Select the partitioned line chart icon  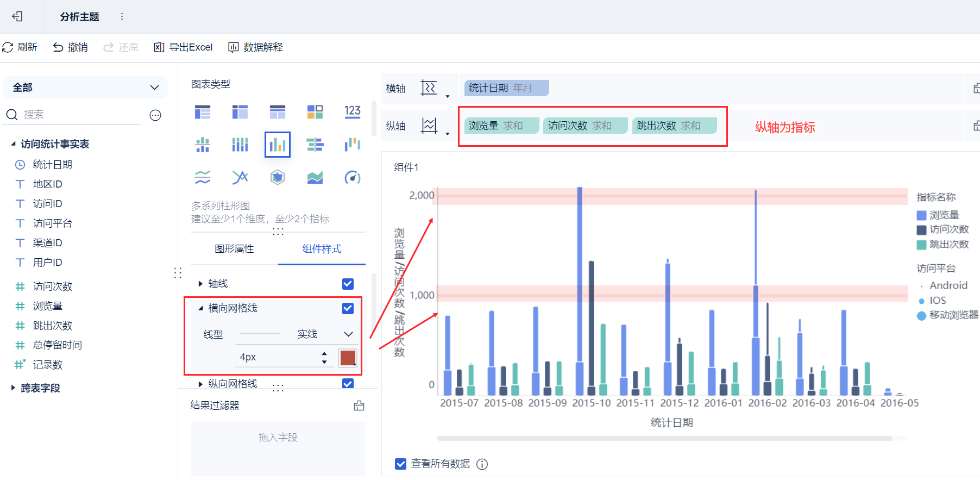[x=203, y=177]
